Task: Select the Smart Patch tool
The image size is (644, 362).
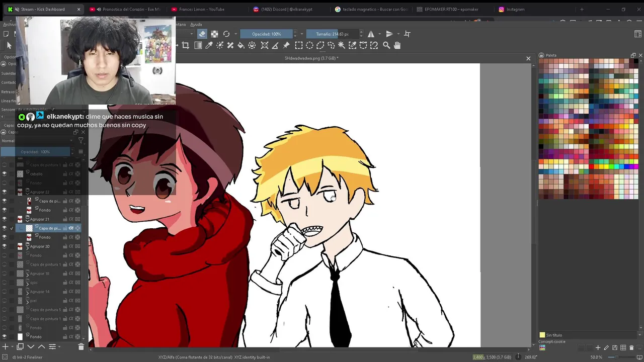Action: (230, 45)
